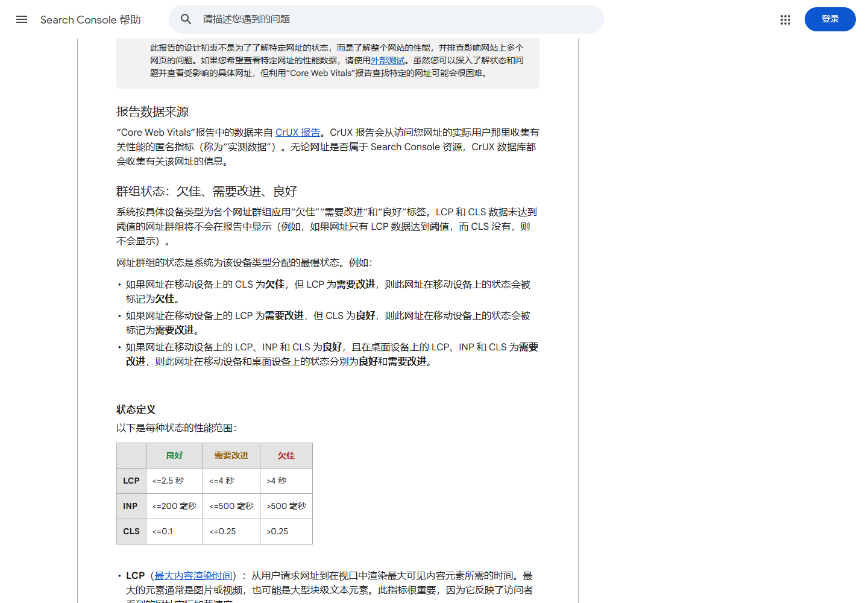Click the search magnifier icon
This screenshot has width=868, height=603.
(x=186, y=19)
